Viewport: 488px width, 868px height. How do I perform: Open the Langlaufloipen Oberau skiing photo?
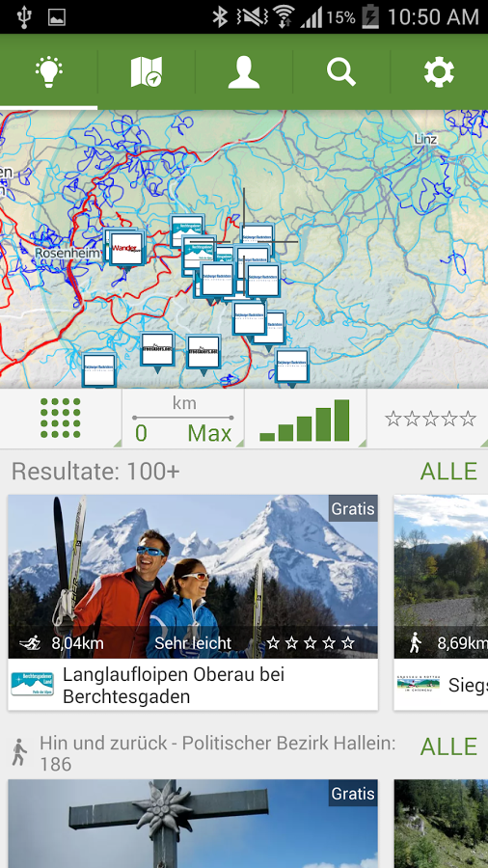pos(193,577)
